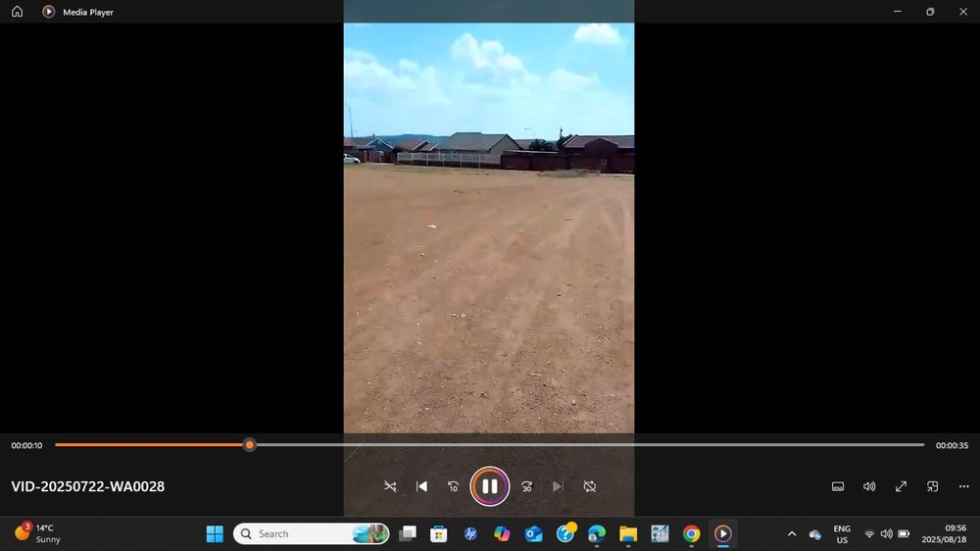Screen dimensions: 980x551
Task: Click the video seek bar handle
Action: (250, 445)
